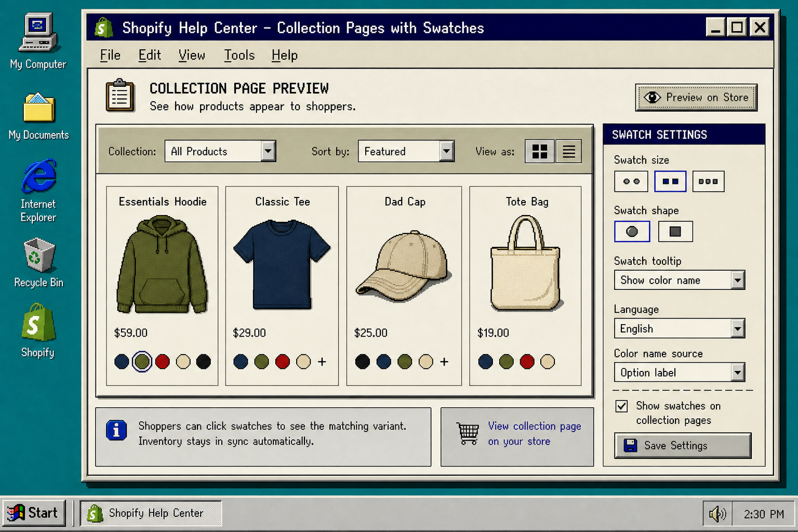Click the clipboard icon beside Collection Page Preview
Image resolution: width=798 pixels, height=532 pixels.
[120, 96]
